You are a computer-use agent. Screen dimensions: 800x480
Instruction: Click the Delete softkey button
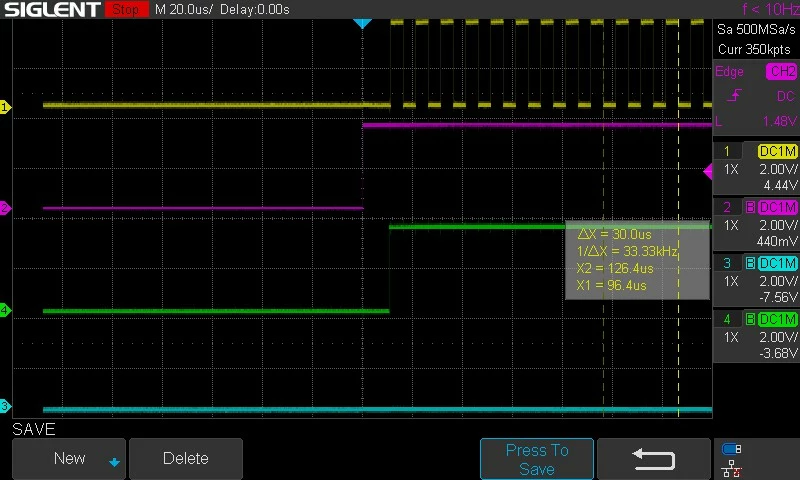coord(186,459)
